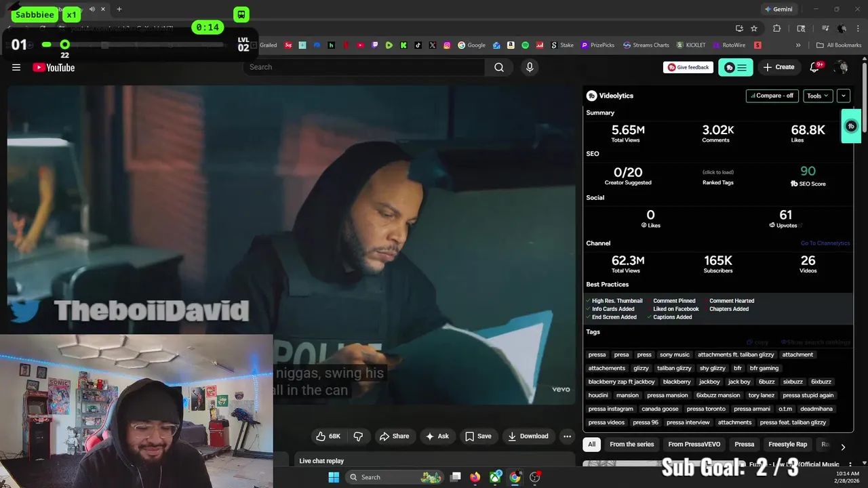The width and height of the screenshot is (868, 488).
Task: Select the 'sony music' tag
Action: [x=675, y=354]
